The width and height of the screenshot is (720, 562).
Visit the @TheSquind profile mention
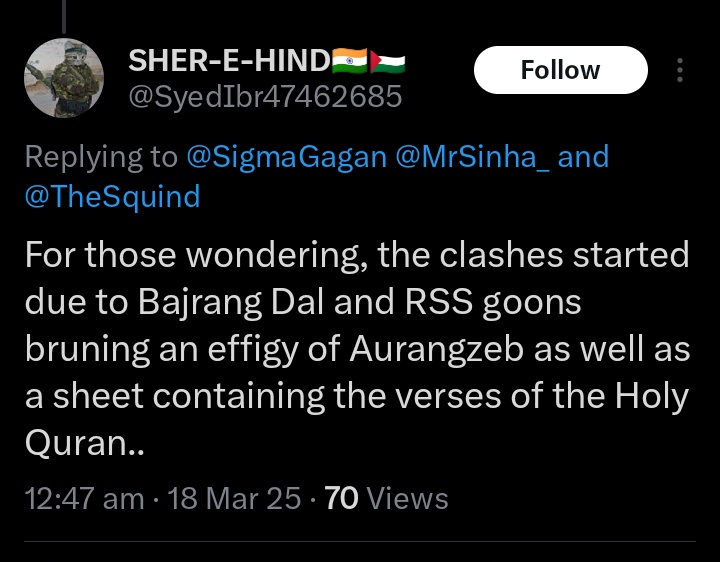click(112, 197)
